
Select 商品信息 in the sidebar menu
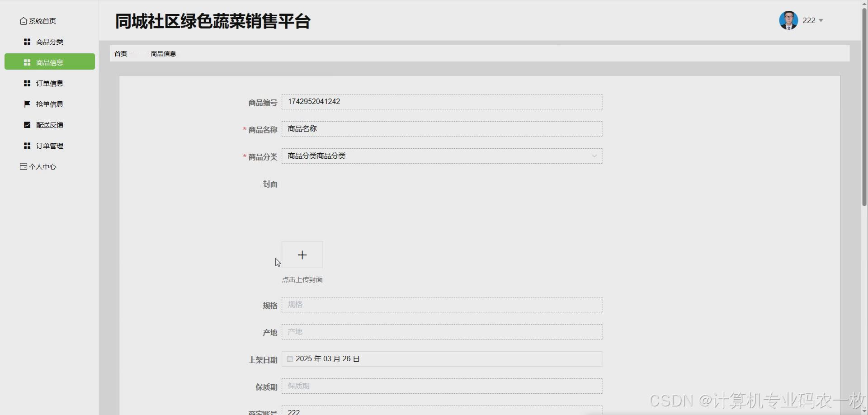click(x=50, y=62)
